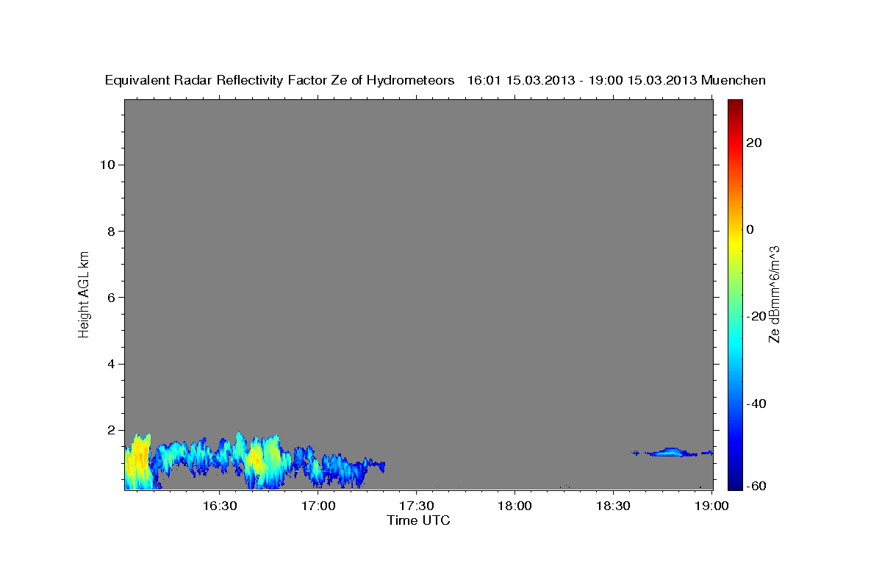The height and width of the screenshot is (588, 882).
Task: Click the 'Ze dBmm^6/m^3' colorbar label
Action: (774, 294)
